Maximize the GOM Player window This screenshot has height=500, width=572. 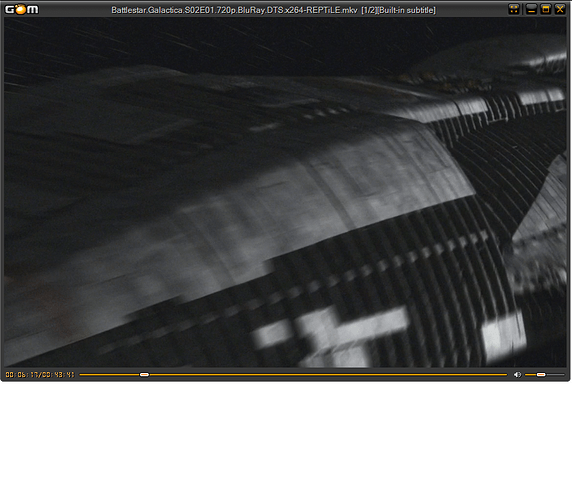coord(546,9)
